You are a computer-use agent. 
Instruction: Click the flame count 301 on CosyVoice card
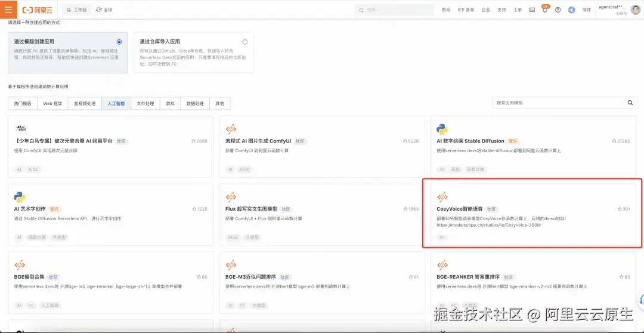click(624, 209)
